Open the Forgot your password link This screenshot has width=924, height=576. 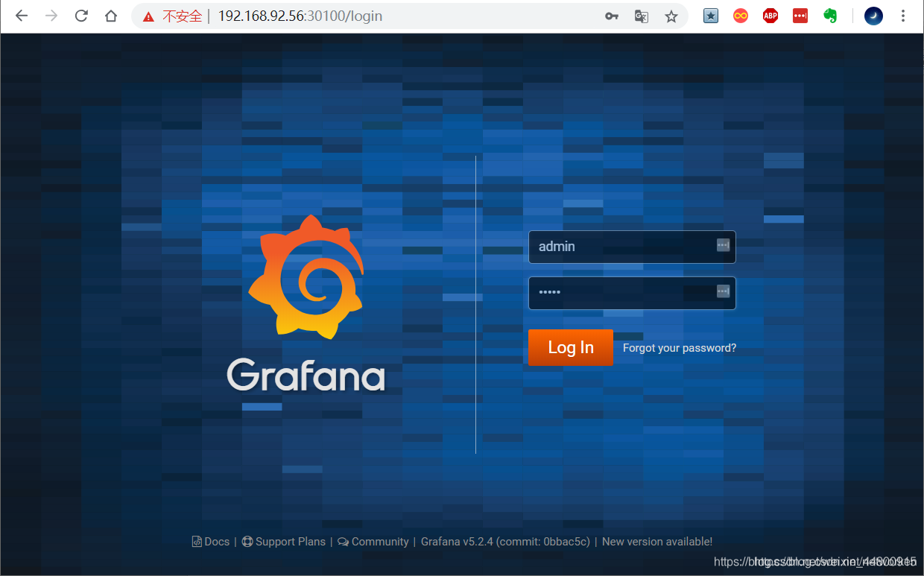click(x=680, y=348)
